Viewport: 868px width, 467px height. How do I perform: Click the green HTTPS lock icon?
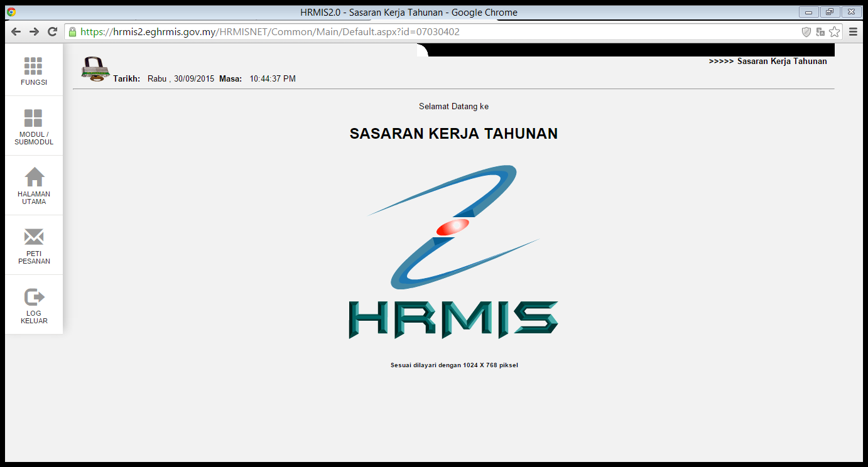(73, 31)
